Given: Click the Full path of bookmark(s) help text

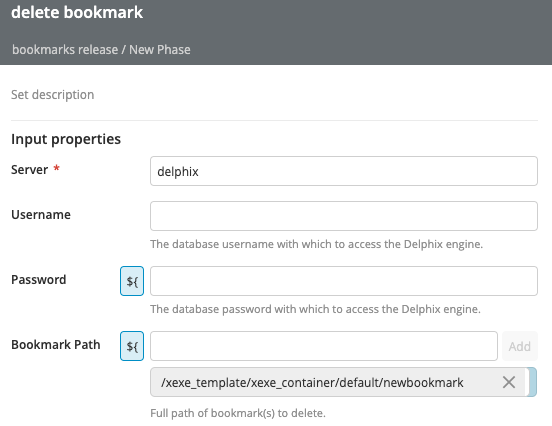Looking at the screenshot, I should 238,413.
